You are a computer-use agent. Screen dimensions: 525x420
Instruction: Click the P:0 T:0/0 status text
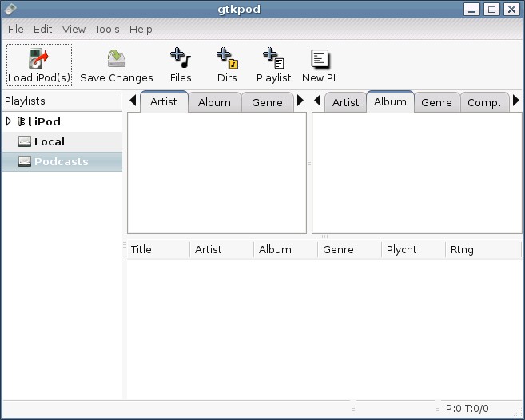[x=467, y=408]
